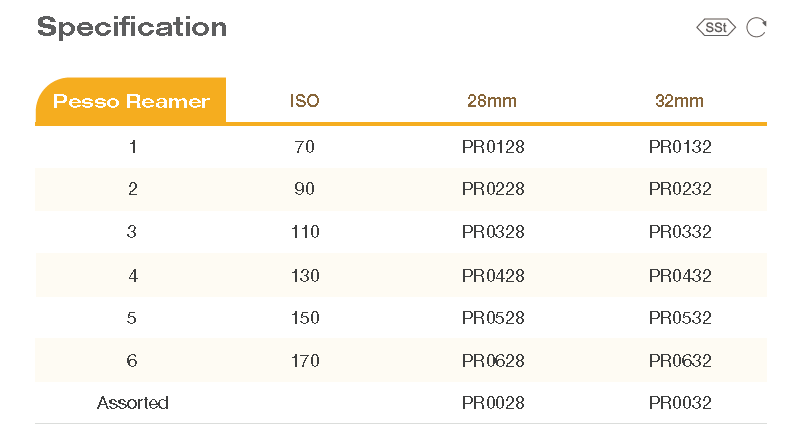Click the Assorted row label

[x=133, y=403]
